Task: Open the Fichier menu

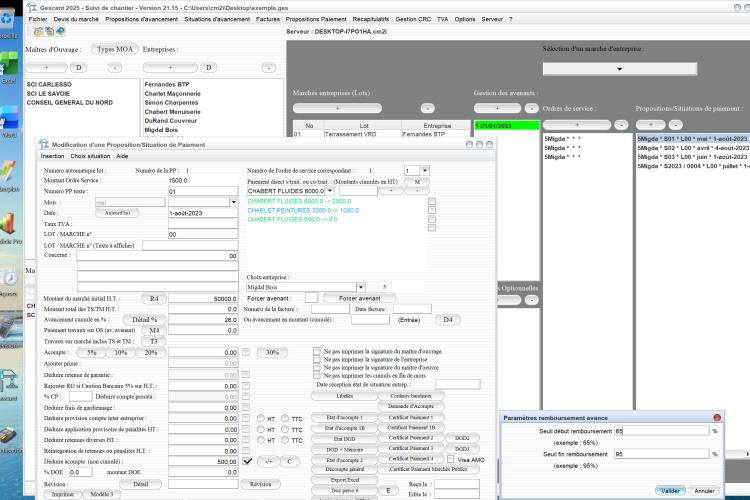Action: pos(38,19)
